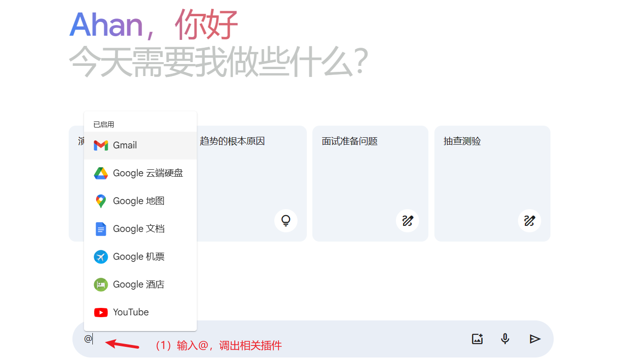
Task: Select Gmail from the extensions list
Action: (140, 145)
